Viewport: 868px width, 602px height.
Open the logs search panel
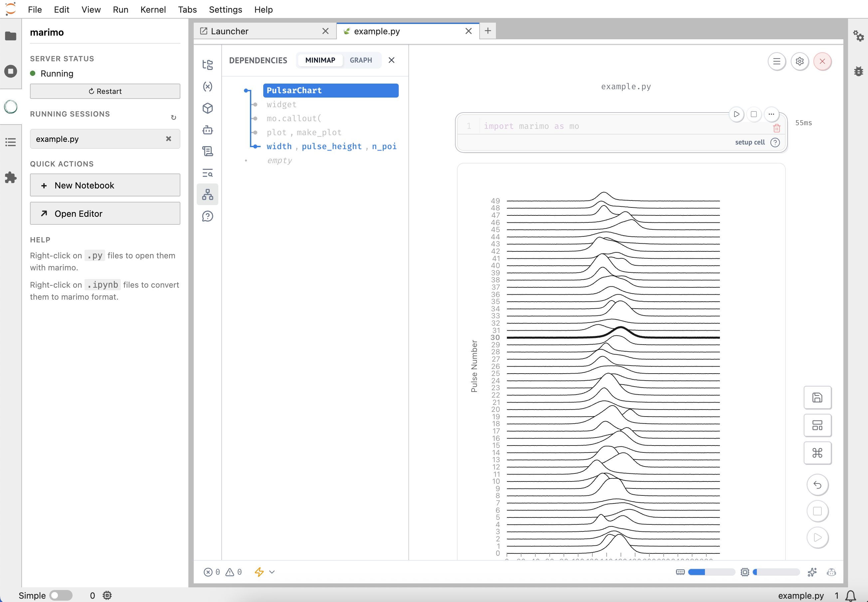pyautogui.click(x=208, y=173)
